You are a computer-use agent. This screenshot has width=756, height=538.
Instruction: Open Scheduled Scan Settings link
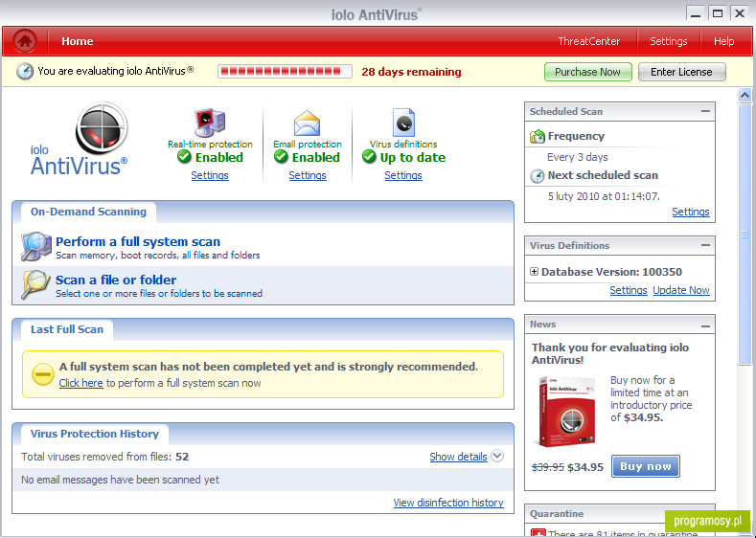click(691, 212)
